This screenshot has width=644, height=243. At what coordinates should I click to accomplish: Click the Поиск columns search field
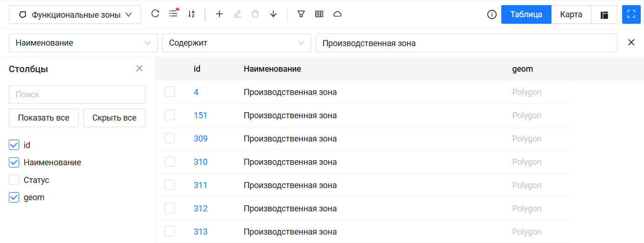point(77,94)
